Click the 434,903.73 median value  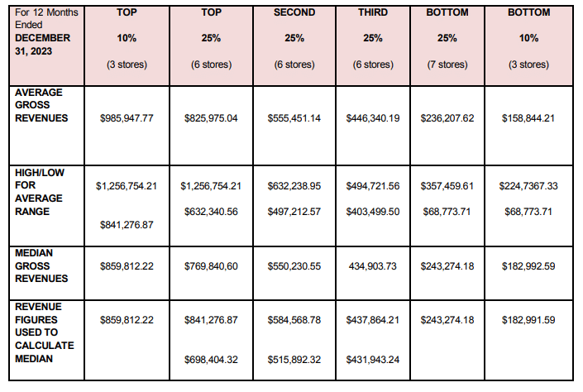click(373, 266)
